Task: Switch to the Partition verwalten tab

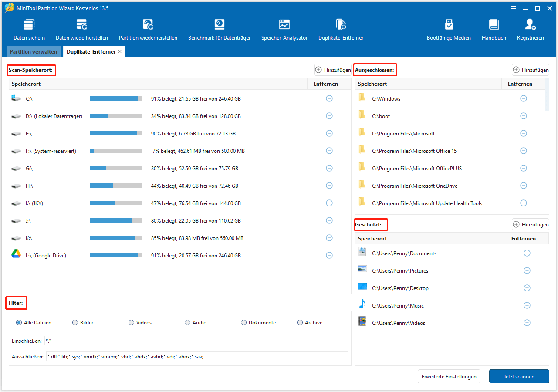Action: (33, 51)
